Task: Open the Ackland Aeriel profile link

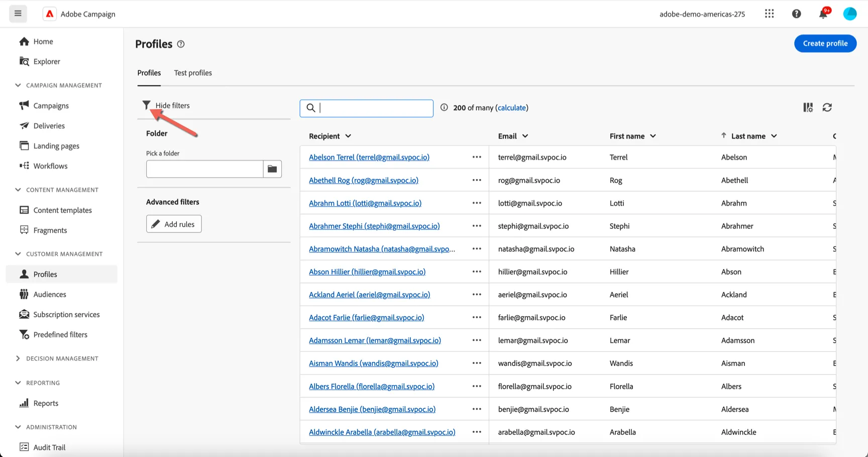Action: (x=370, y=295)
